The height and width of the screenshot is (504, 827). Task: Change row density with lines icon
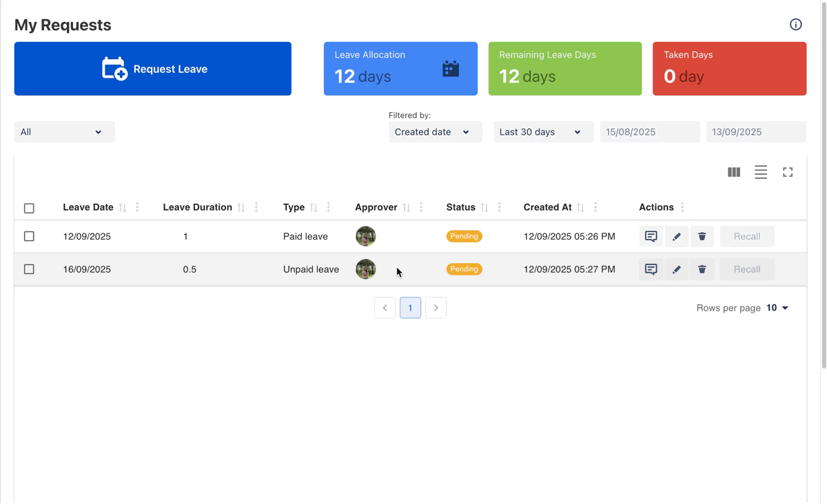pyautogui.click(x=760, y=172)
